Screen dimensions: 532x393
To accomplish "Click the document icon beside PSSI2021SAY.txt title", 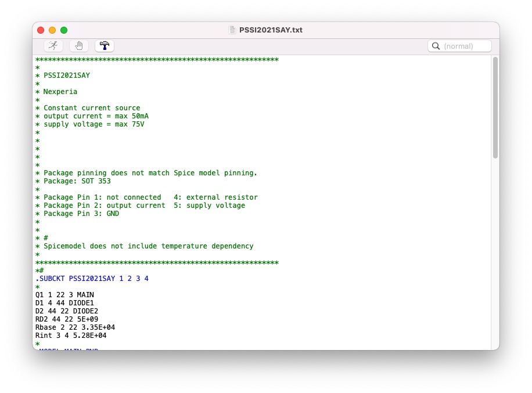I will 232,30.
